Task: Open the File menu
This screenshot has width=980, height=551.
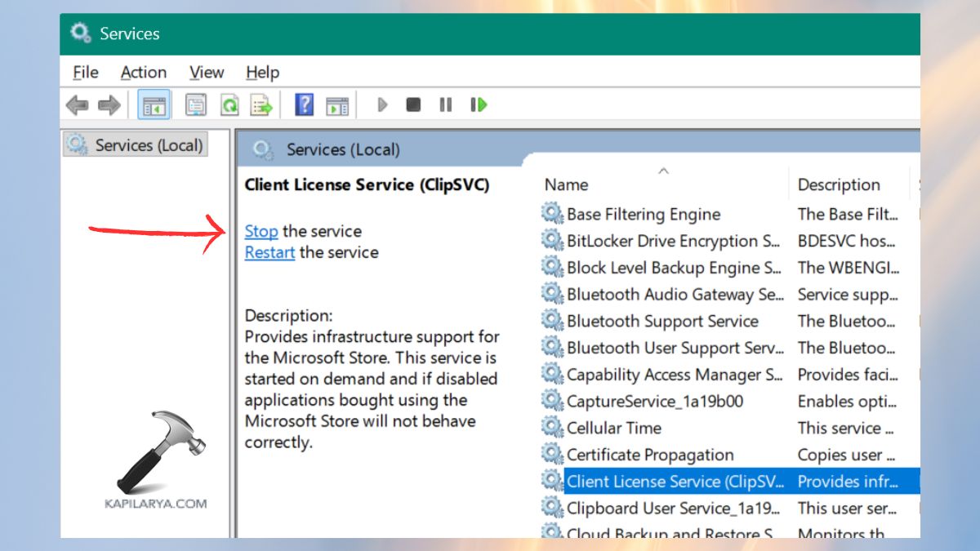Action: [84, 72]
